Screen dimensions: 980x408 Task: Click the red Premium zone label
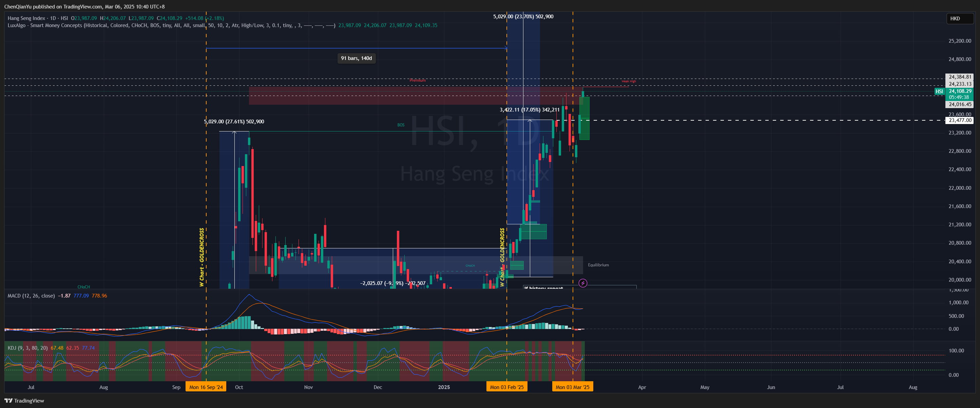[x=417, y=80]
